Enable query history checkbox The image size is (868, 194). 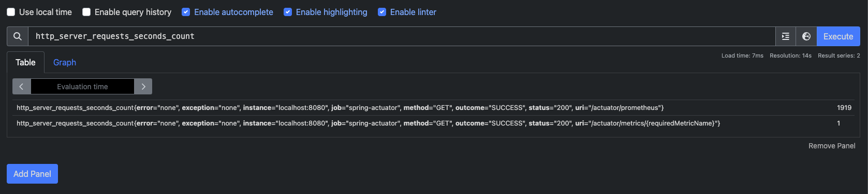(x=86, y=12)
